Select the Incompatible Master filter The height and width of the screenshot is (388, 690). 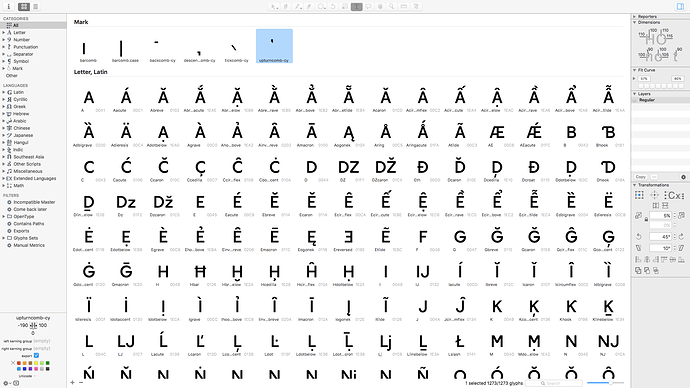(x=33, y=202)
